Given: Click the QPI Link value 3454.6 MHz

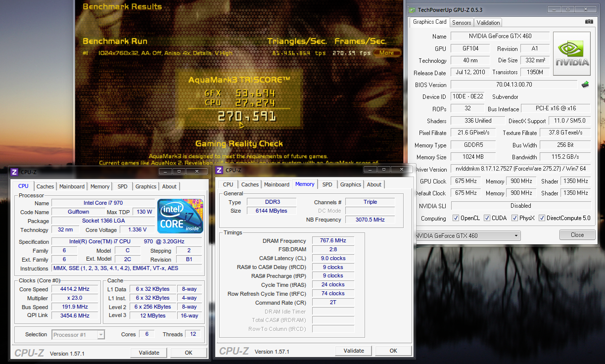Looking at the screenshot, I should 75,316.
